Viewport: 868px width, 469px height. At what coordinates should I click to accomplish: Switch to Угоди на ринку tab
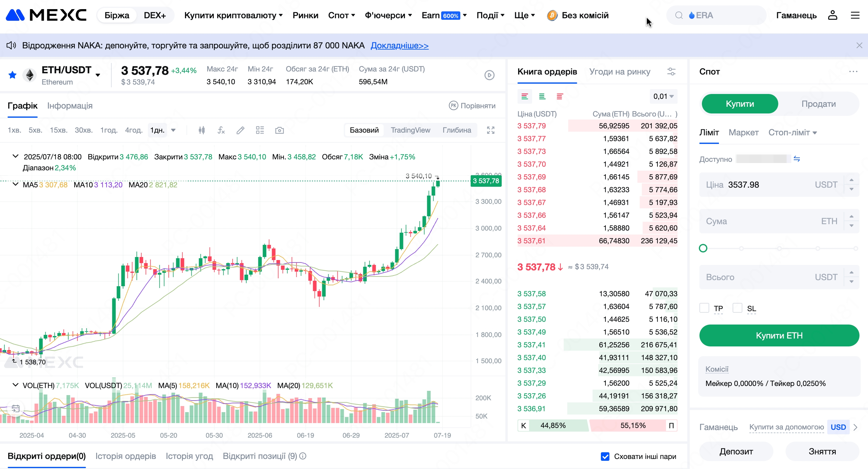tap(620, 71)
